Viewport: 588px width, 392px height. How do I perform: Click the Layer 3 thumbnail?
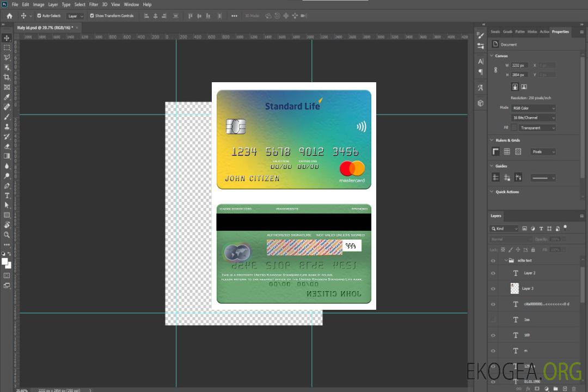pos(515,289)
